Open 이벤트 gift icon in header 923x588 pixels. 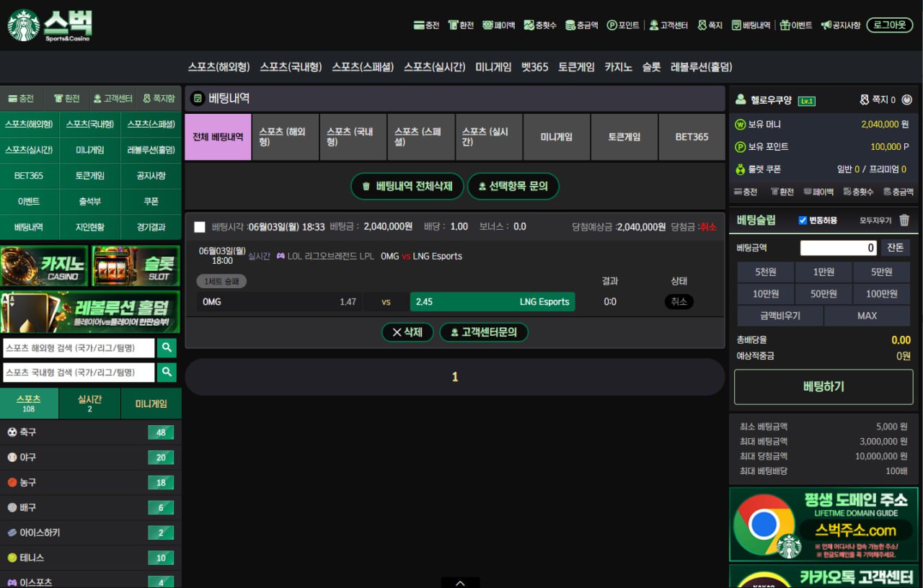coord(795,25)
